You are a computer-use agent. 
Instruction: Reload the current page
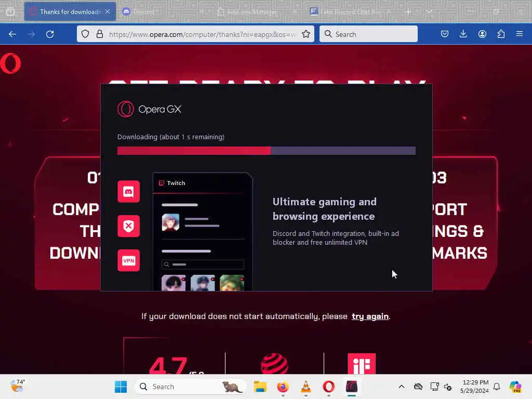(50, 34)
